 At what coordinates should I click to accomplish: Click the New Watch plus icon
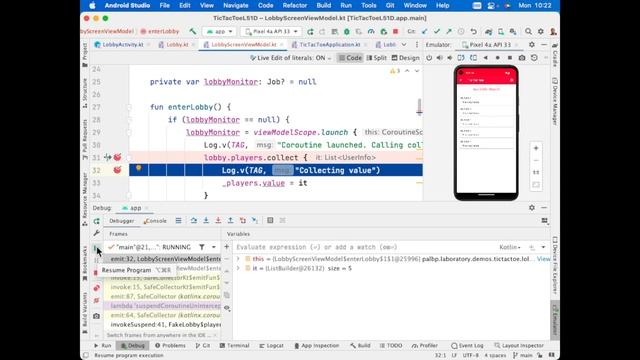(x=227, y=247)
